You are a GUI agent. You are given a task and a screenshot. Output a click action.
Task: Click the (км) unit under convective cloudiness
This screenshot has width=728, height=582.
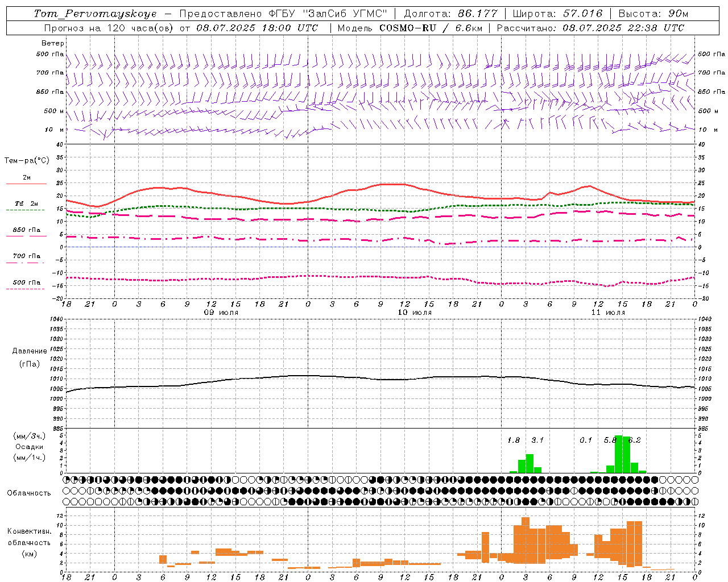[x=29, y=554]
